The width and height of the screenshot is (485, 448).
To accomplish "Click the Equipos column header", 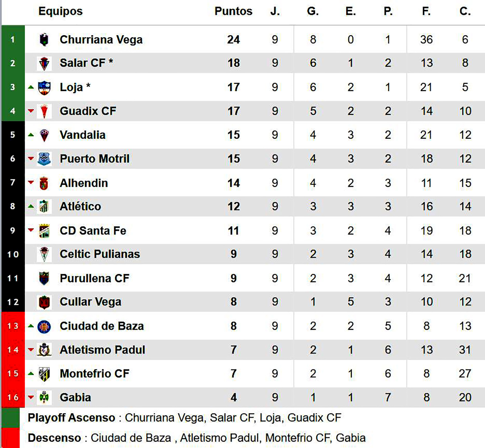I will tap(60, 11).
